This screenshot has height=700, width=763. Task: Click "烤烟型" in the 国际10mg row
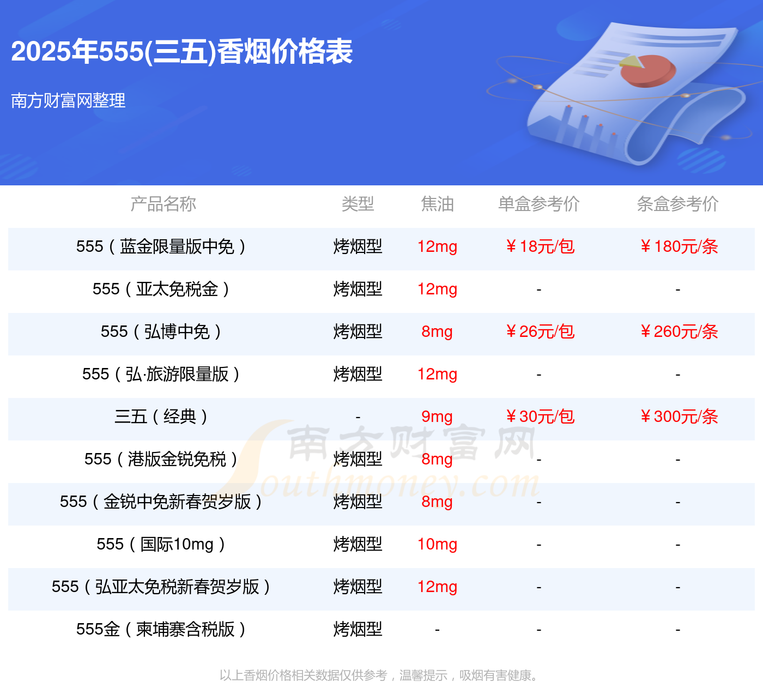click(358, 544)
